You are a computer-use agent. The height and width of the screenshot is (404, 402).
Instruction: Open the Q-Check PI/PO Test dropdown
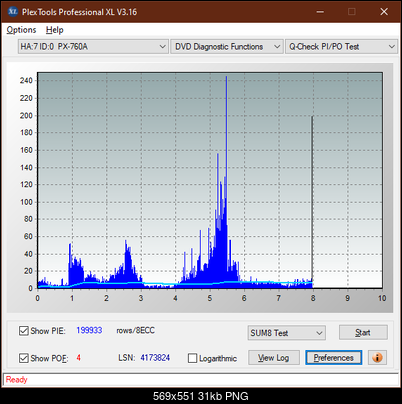(342, 47)
